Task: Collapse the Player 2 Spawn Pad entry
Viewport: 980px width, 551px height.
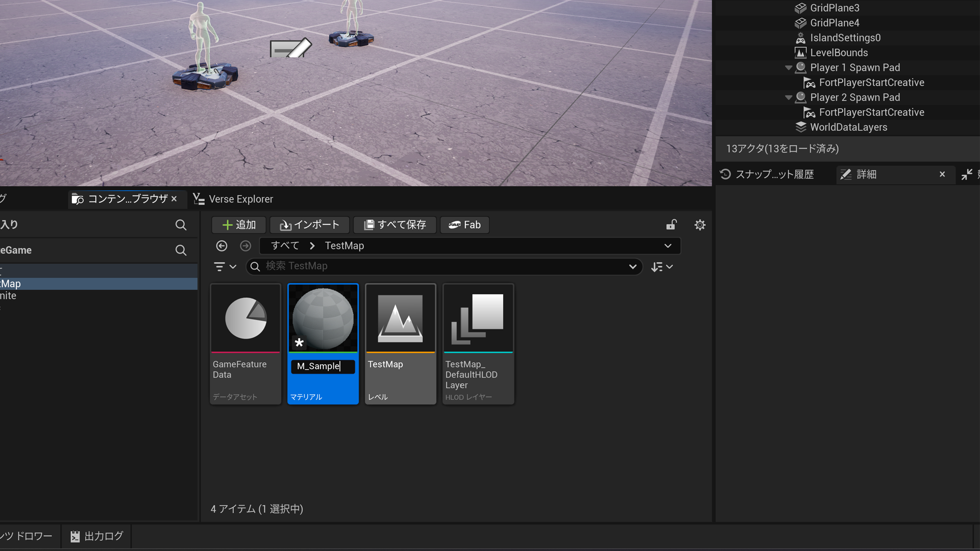Action: (x=789, y=97)
